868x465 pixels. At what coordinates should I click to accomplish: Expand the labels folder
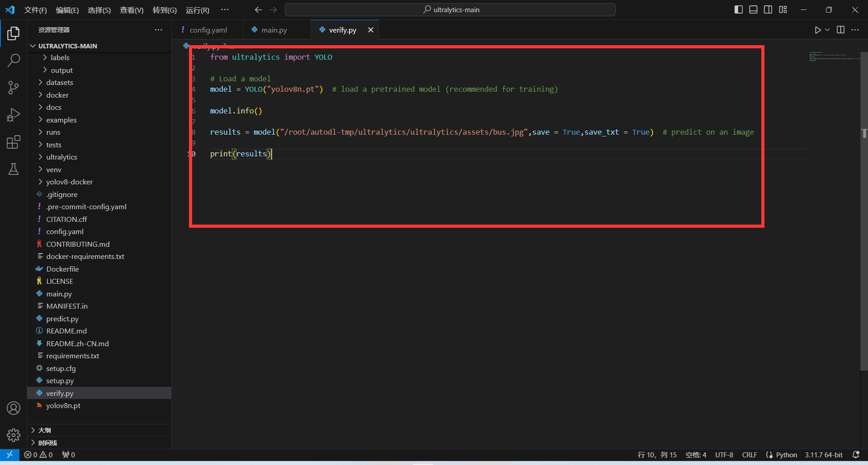(x=99, y=58)
